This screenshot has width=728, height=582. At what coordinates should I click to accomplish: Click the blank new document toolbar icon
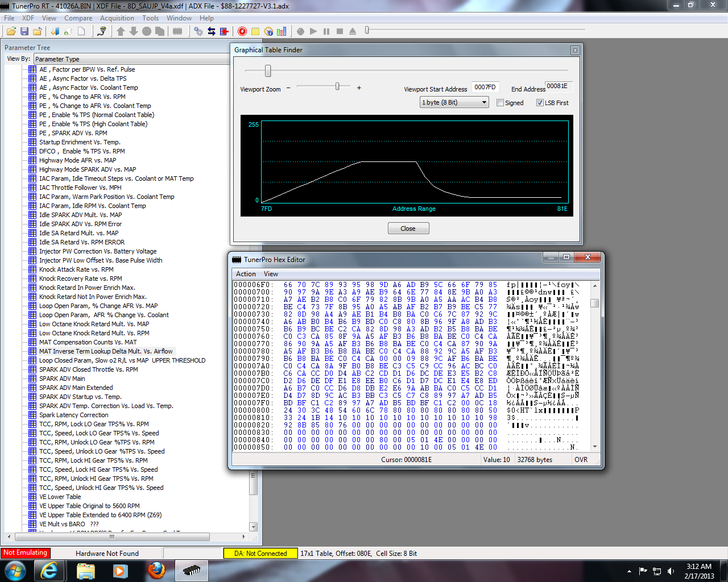click(x=81, y=31)
